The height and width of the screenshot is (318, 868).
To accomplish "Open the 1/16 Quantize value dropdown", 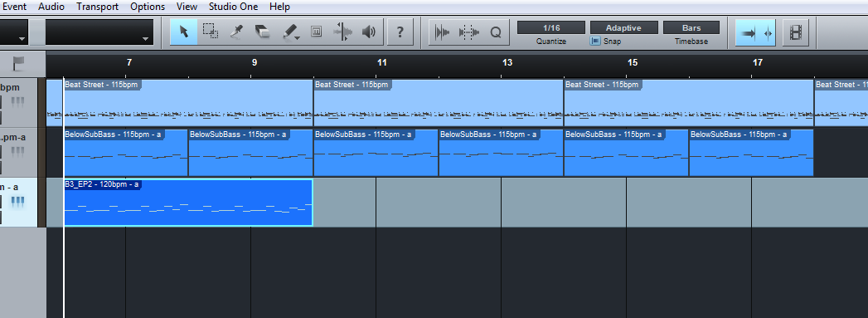I will 551,27.
